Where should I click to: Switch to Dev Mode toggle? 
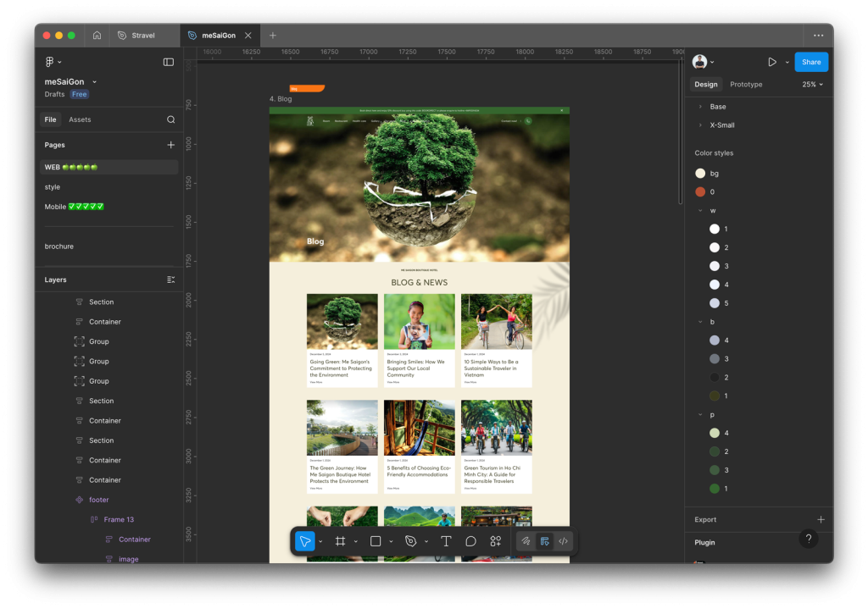(x=563, y=541)
